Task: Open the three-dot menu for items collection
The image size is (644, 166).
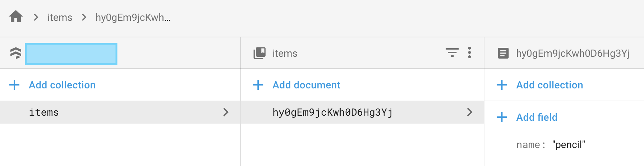Action: pyautogui.click(x=469, y=53)
